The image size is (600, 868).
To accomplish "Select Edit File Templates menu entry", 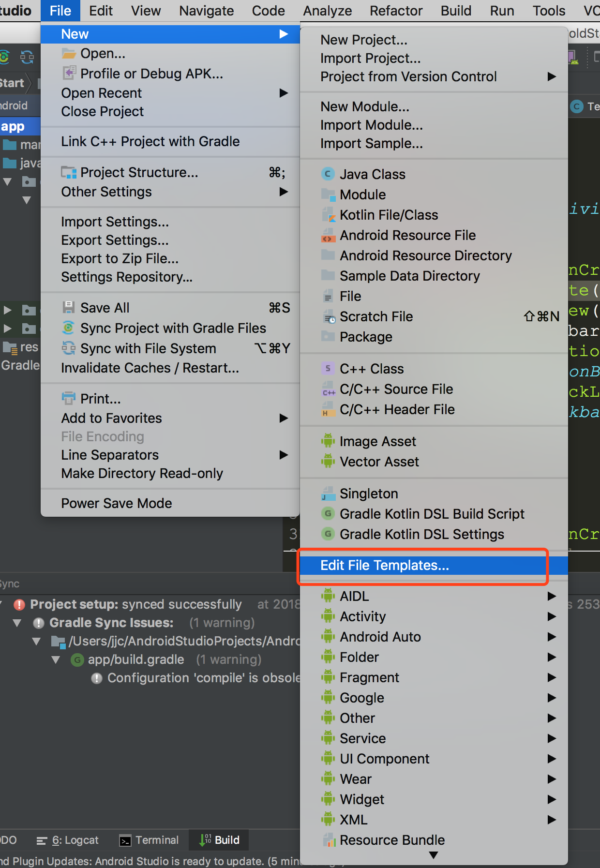I will coord(385,565).
